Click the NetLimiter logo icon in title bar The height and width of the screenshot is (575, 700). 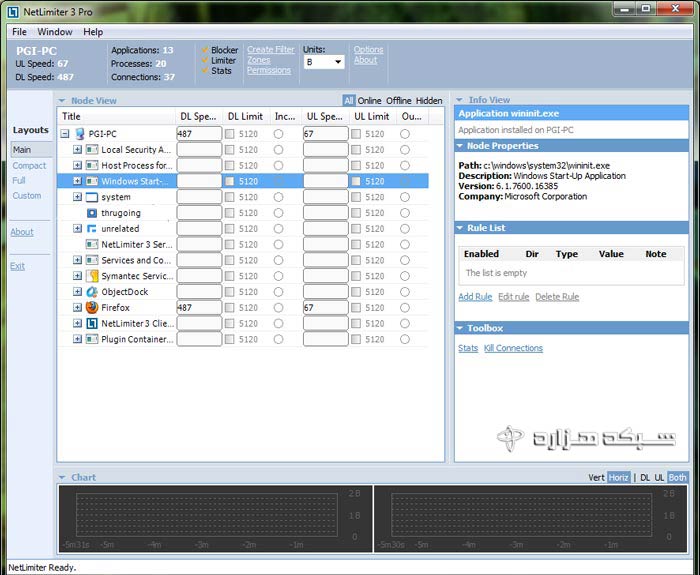click(x=12, y=12)
